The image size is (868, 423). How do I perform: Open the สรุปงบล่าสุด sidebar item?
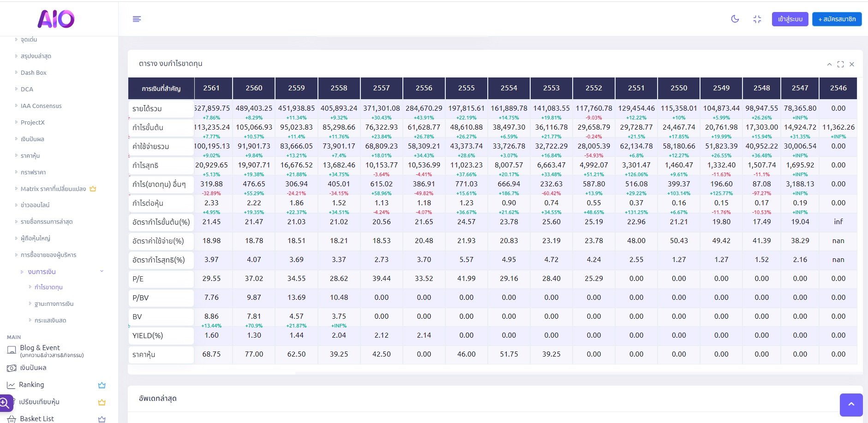36,56
